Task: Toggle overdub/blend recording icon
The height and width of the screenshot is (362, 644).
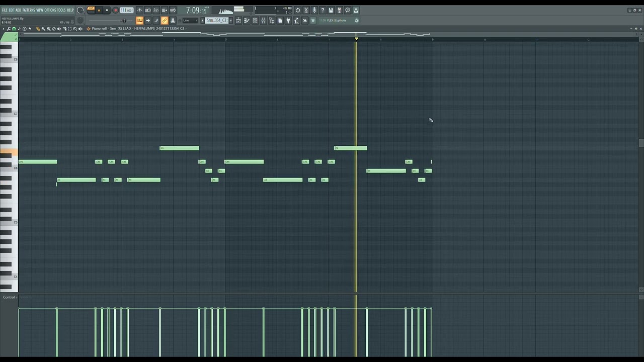Action: click(x=165, y=11)
